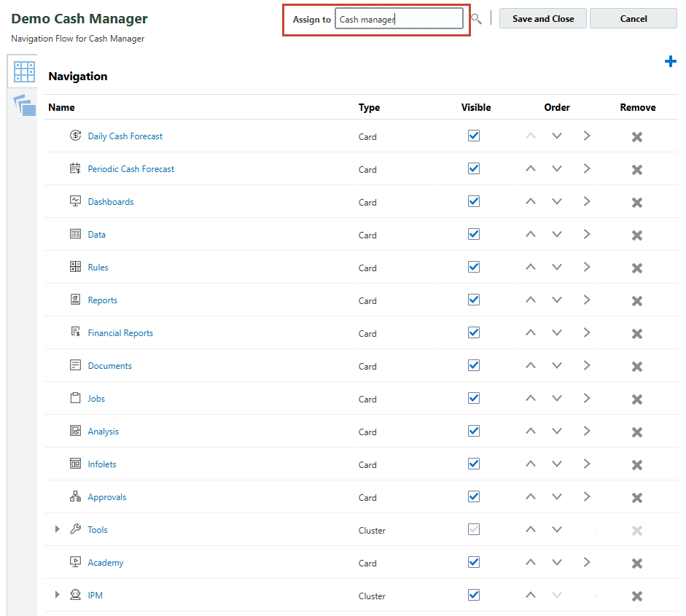Remove the Analysis card
Viewport: 686px width, 616px height.
click(636, 431)
